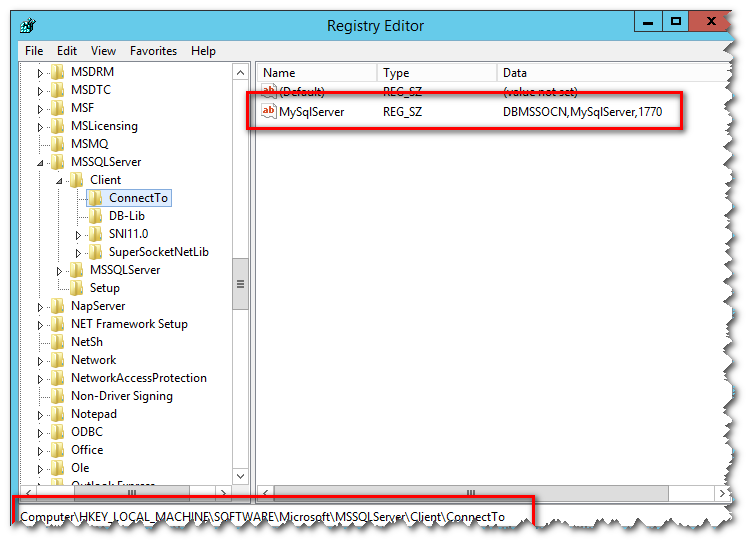Expand the MSDRM tree node arrow
The image size is (752, 546).
point(40,73)
